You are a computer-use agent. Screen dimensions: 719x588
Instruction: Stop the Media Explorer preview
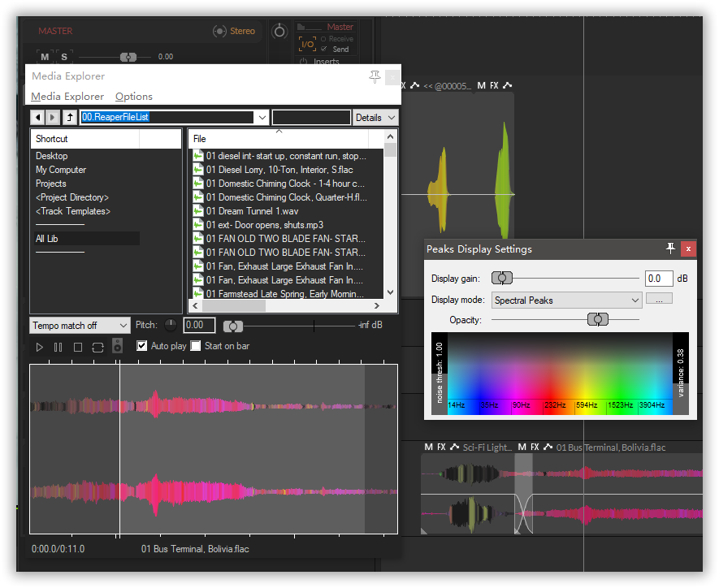point(78,348)
